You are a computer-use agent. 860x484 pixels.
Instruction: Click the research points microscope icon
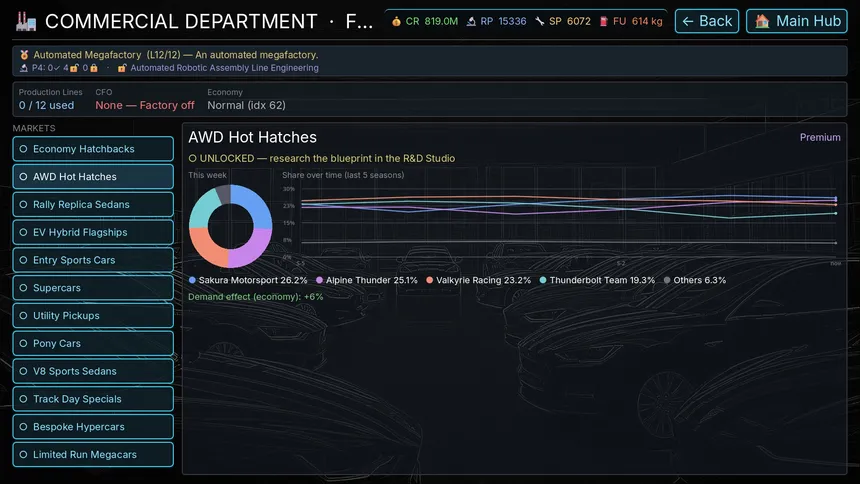pos(471,21)
